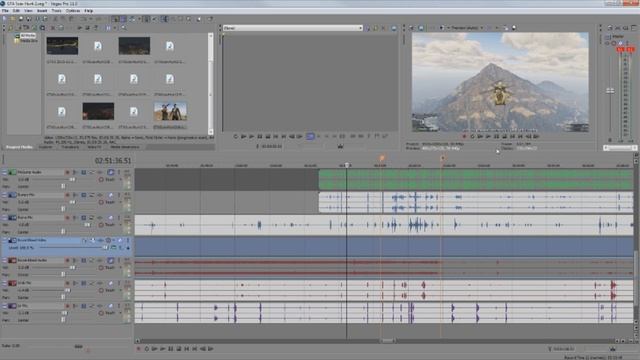Arm the third audio track for recording
This screenshot has height=360, width=640.
(x=67, y=218)
